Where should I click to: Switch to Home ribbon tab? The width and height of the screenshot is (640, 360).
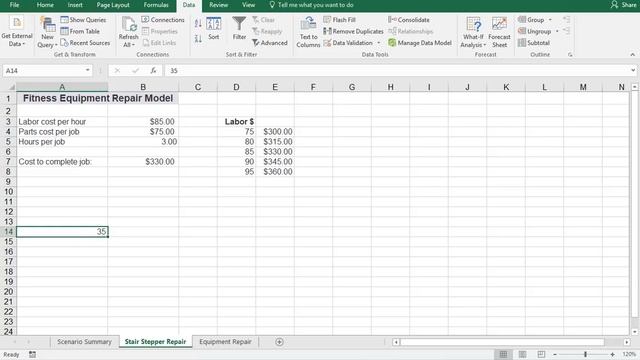point(45,5)
